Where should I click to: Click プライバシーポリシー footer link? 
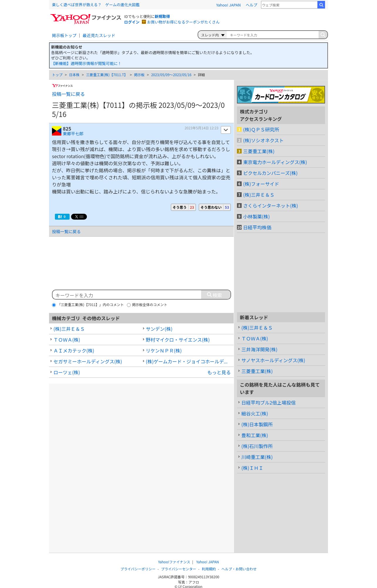coord(138,569)
